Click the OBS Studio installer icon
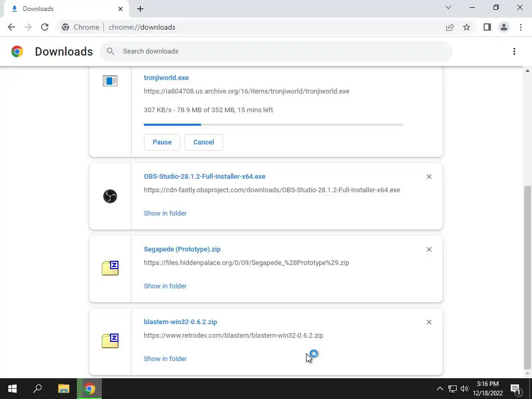Image resolution: width=532 pixels, height=399 pixels. pyautogui.click(x=110, y=196)
